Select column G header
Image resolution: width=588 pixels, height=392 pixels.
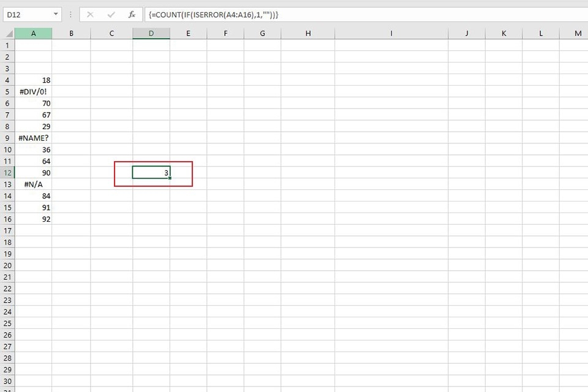263,34
